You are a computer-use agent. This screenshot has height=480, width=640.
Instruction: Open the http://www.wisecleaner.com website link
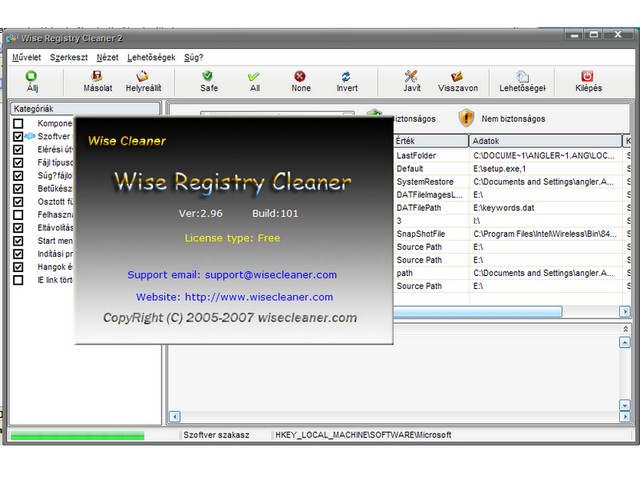click(259, 297)
